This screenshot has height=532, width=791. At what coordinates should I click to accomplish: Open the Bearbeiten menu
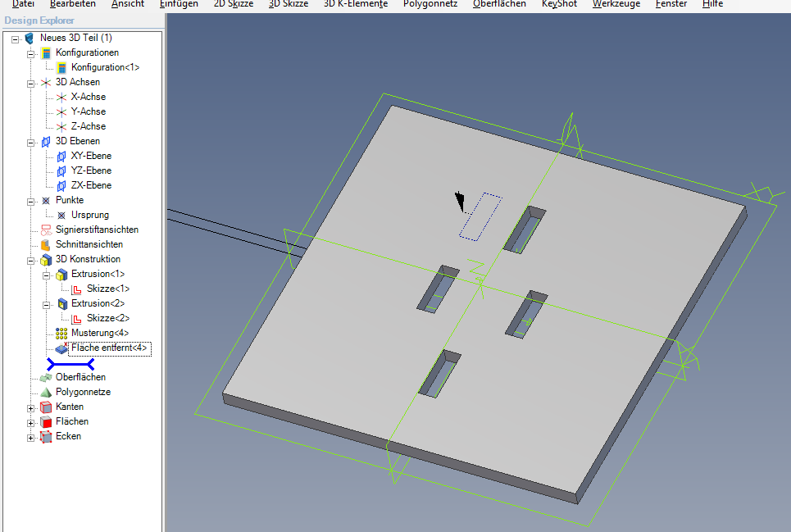click(73, 4)
